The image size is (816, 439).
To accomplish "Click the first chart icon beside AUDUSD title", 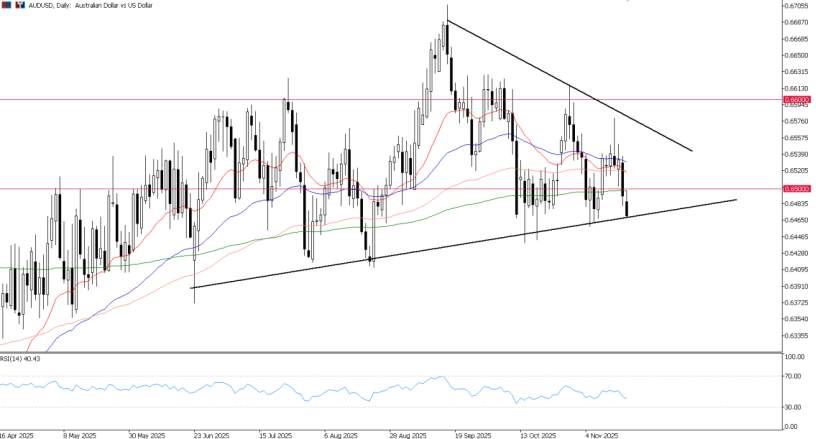I will click(8, 5).
